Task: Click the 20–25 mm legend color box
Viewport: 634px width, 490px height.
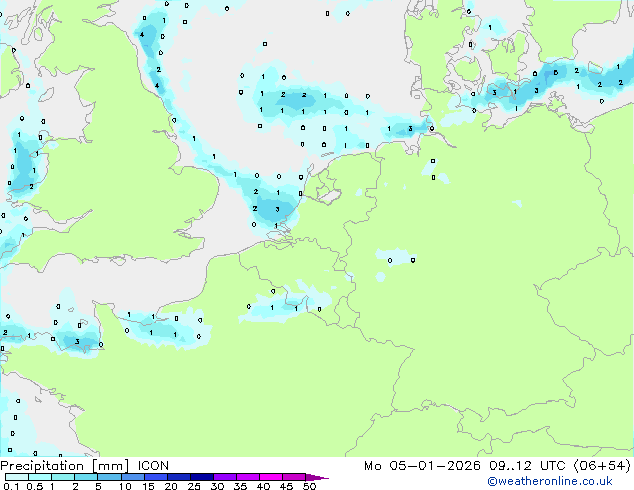Action: click(179, 477)
